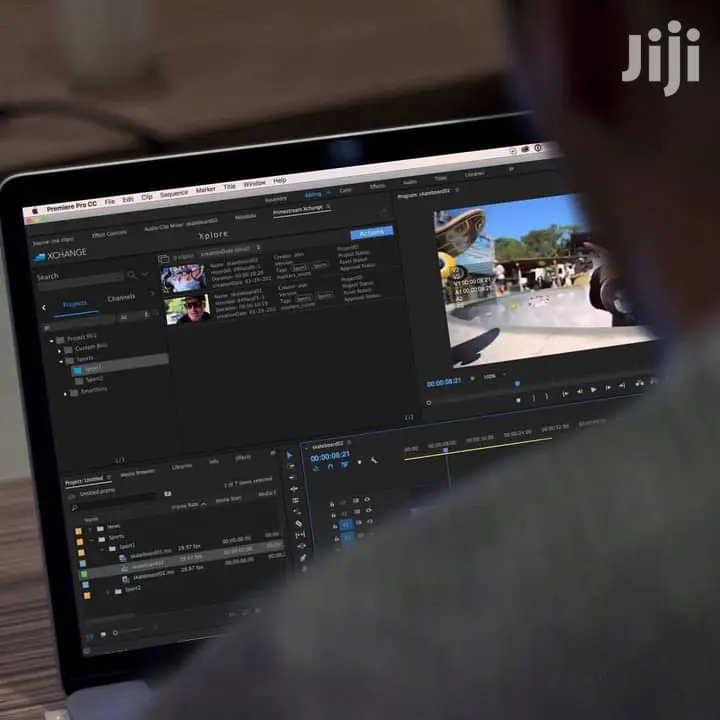This screenshot has width=720, height=720.
Task: Toggle Snap magnet in timeline
Action: [x=331, y=467]
